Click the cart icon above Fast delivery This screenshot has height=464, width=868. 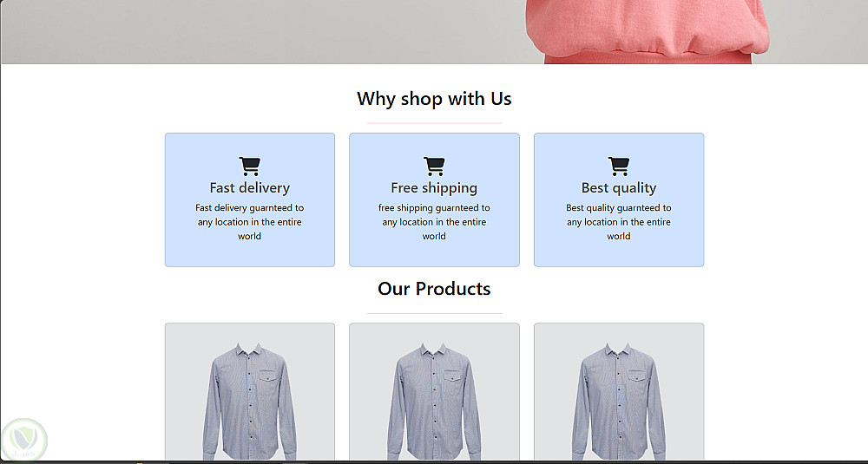249,166
